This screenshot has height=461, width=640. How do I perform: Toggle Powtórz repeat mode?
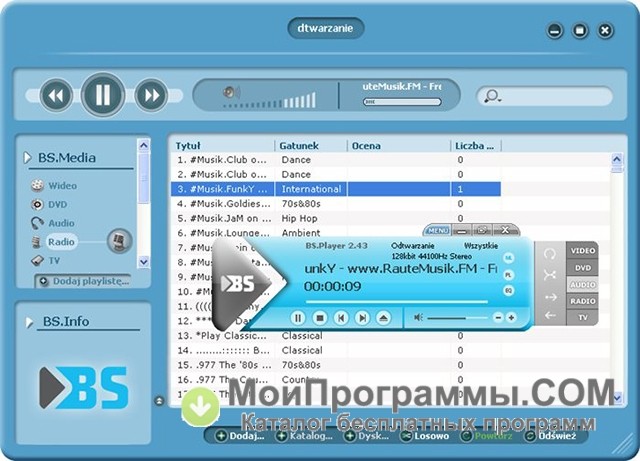[487, 436]
